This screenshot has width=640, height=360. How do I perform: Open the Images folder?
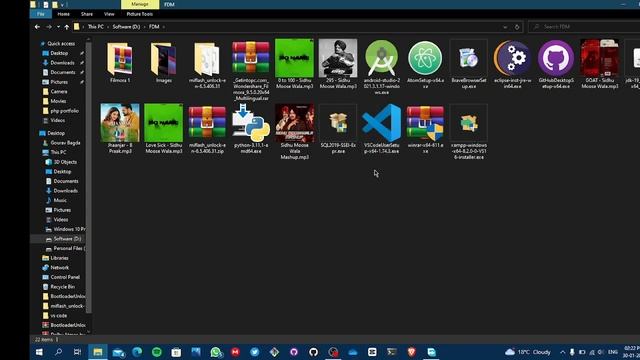pyautogui.click(x=164, y=62)
